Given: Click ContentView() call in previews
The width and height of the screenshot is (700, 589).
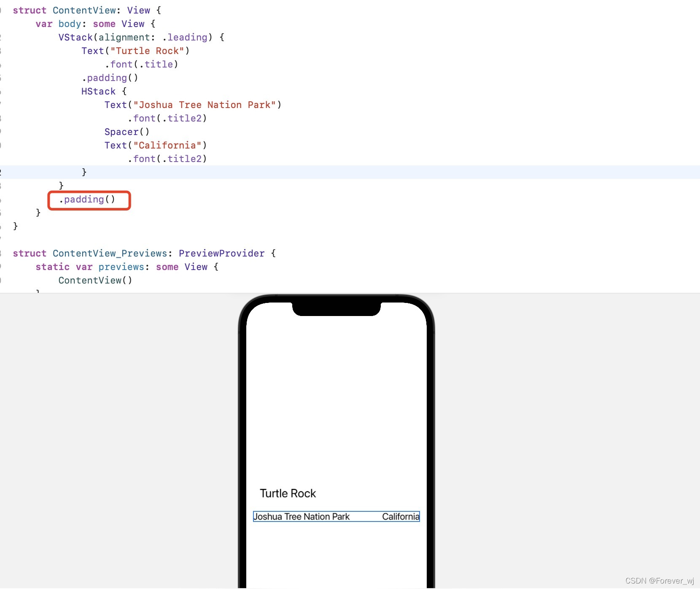Looking at the screenshot, I should pyautogui.click(x=95, y=281).
